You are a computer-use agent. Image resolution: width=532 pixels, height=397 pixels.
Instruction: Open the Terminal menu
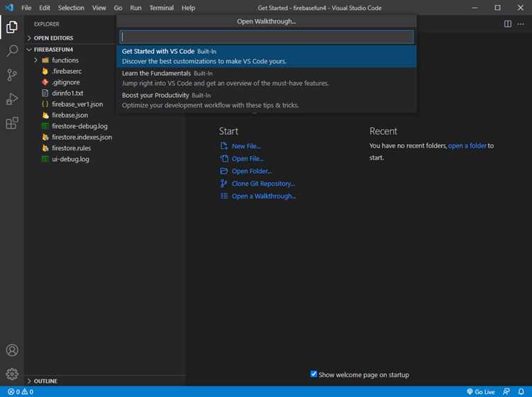tap(162, 8)
